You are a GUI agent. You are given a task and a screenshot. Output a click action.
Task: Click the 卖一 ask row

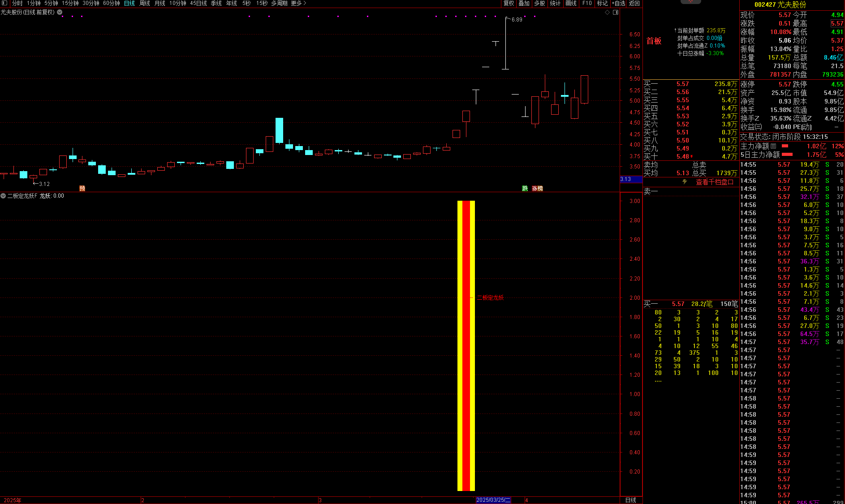[x=690, y=191]
